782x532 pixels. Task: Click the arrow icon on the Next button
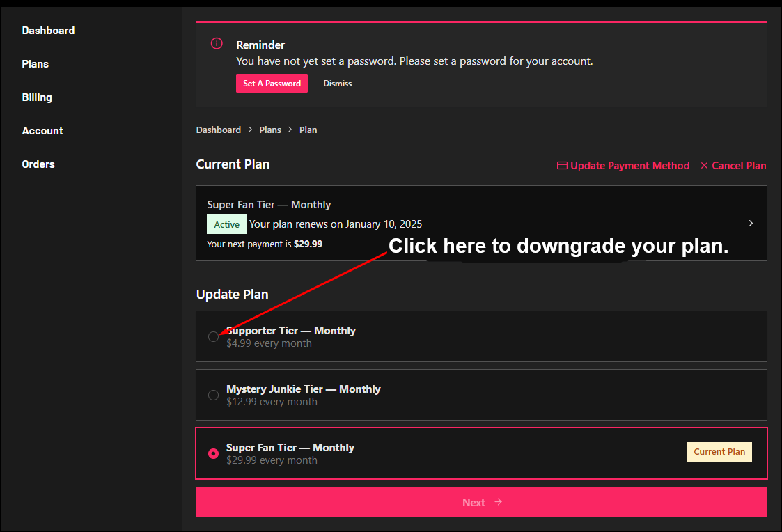click(x=498, y=502)
